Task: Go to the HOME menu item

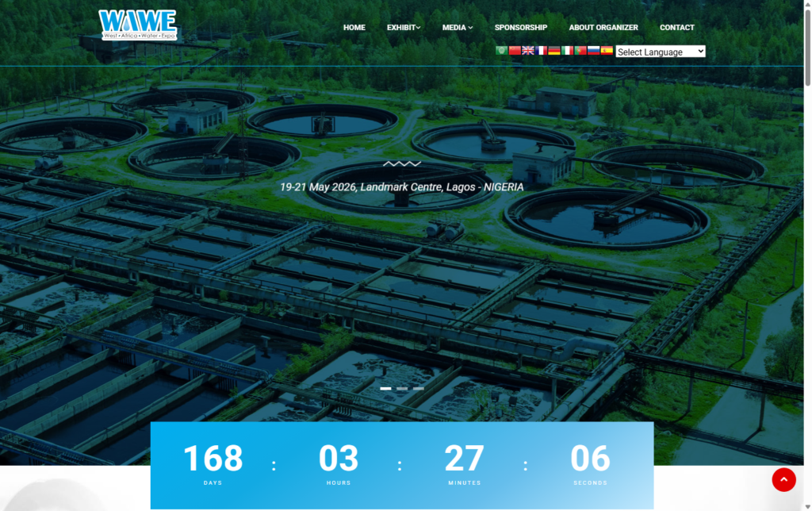Action: 354,28
